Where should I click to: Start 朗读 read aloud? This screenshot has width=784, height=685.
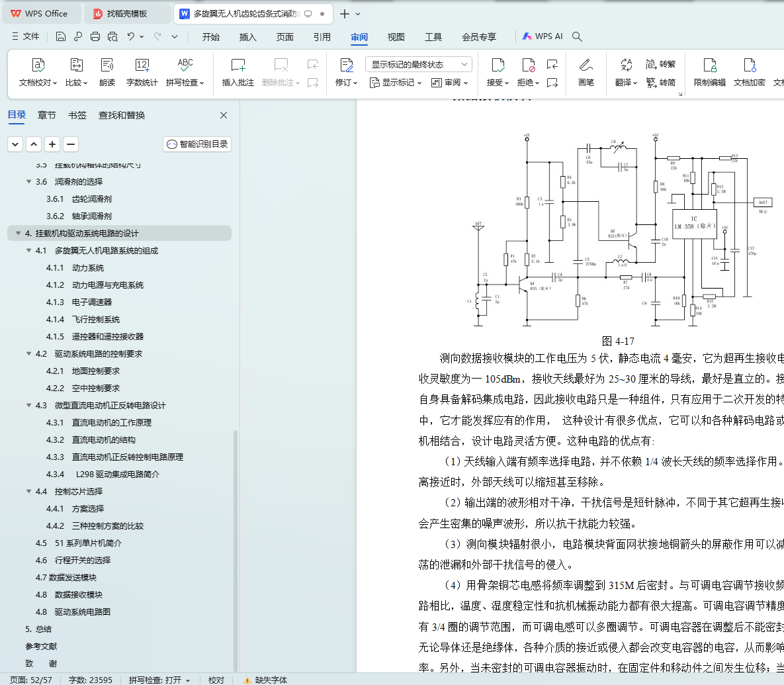point(107,73)
